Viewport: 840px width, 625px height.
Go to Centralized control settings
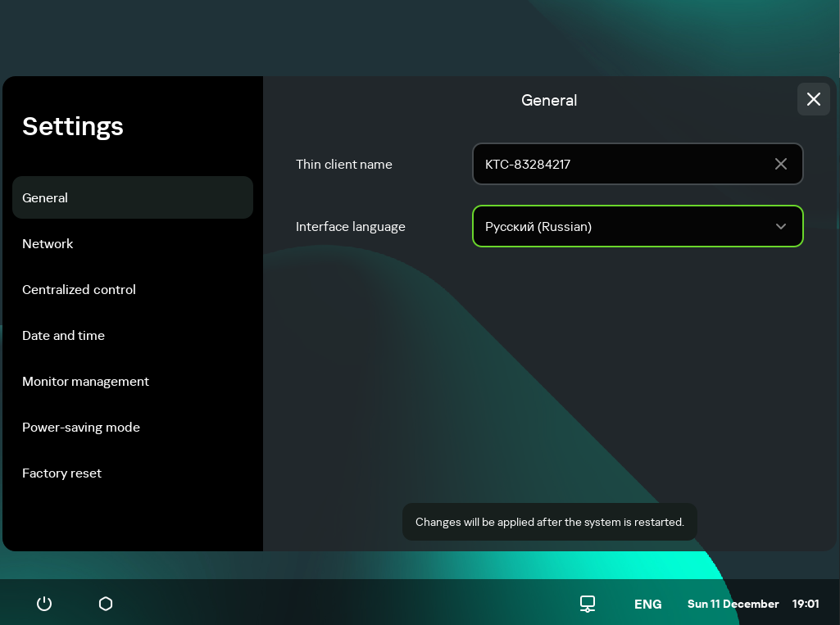tap(79, 289)
